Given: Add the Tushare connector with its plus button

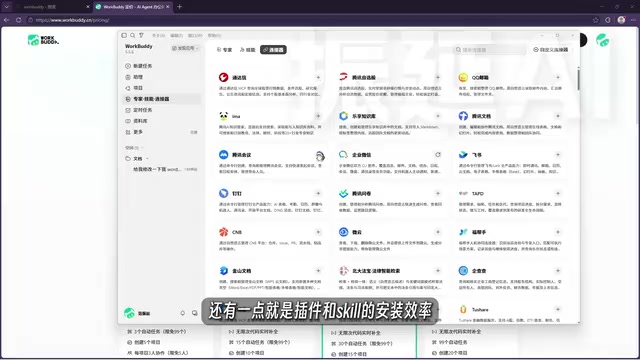Looking at the screenshot, I should coord(558,309).
